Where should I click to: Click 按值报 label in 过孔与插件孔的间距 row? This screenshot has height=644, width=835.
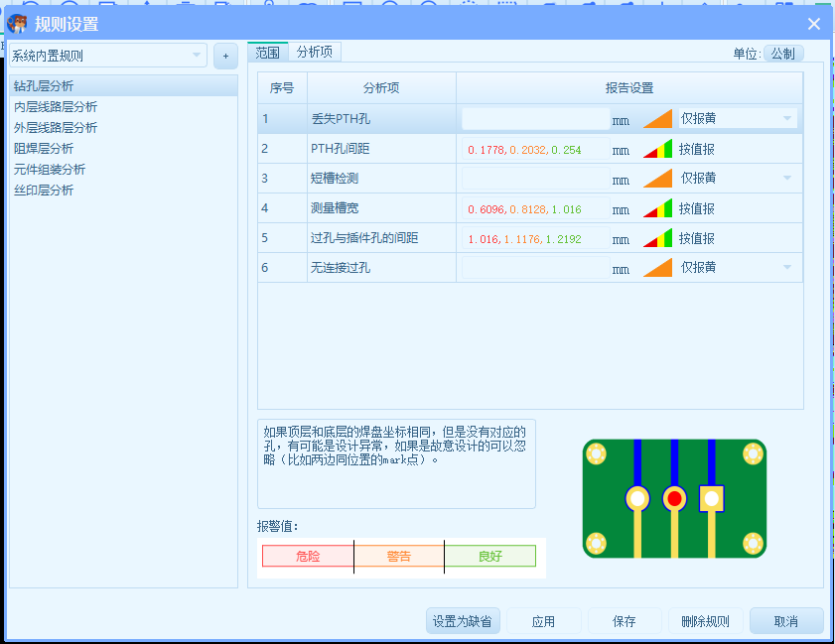(x=697, y=238)
